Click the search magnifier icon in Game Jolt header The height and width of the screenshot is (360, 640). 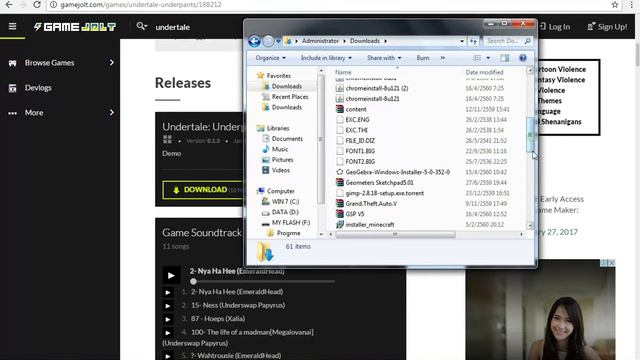141,27
